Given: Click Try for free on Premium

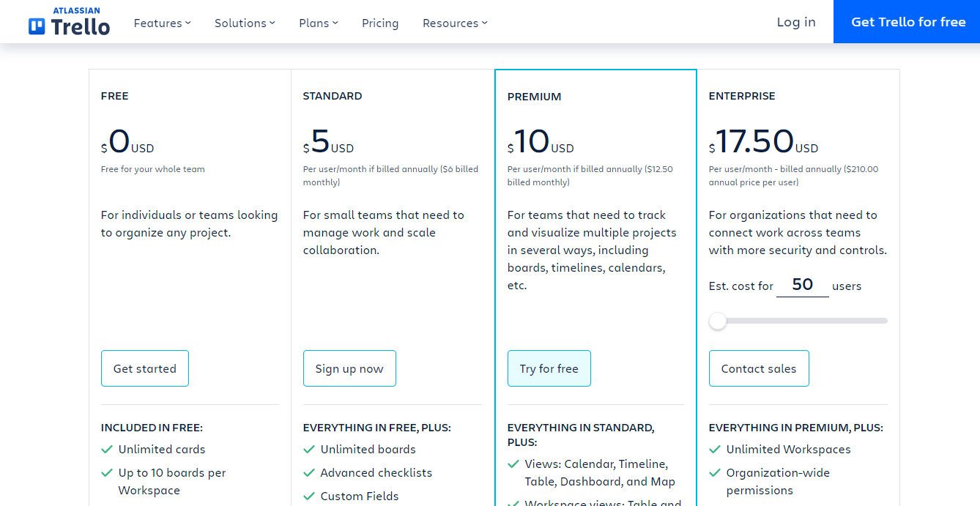Looking at the screenshot, I should click(x=549, y=368).
